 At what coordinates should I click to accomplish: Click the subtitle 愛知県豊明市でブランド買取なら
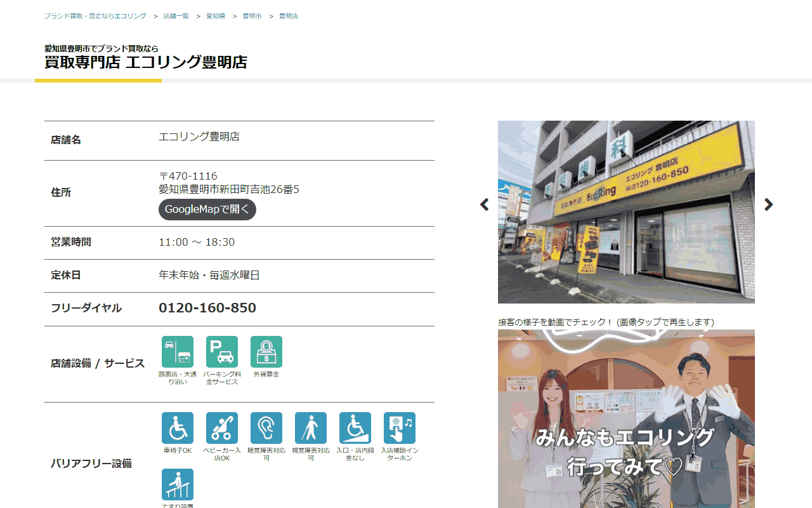point(101,48)
